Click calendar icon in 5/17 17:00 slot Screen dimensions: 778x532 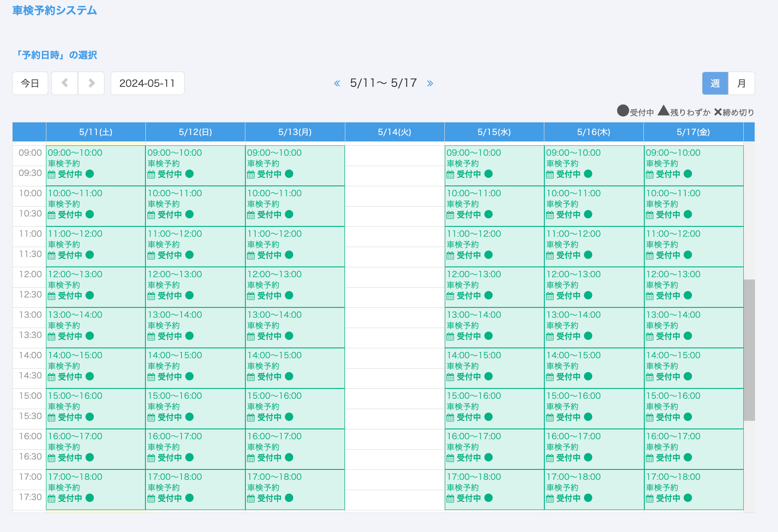pos(649,498)
